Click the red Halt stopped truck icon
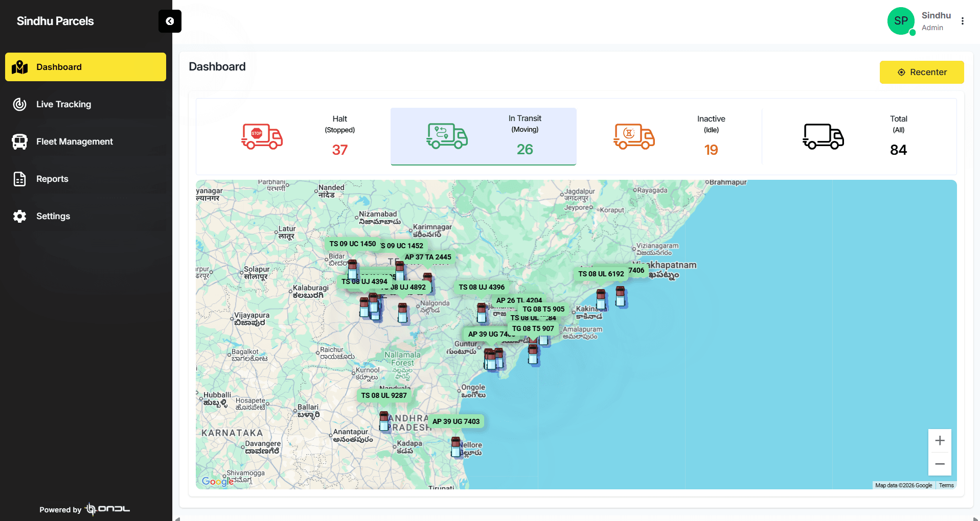Image resolution: width=980 pixels, height=521 pixels. (262, 136)
